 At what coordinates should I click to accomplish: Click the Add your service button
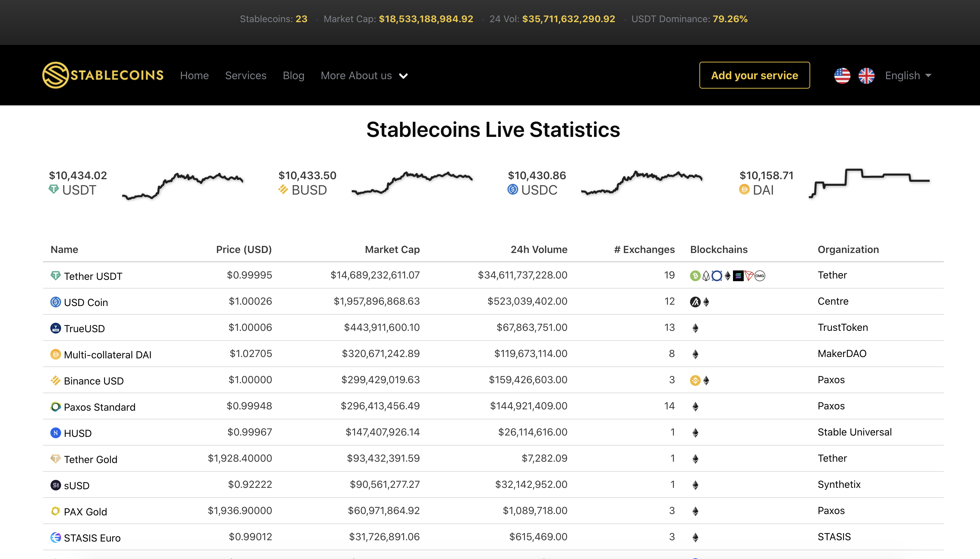(x=754, y=75)
